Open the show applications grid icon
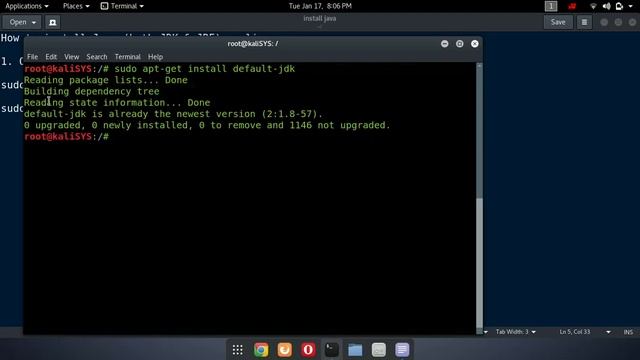 [x=238, y=350]
